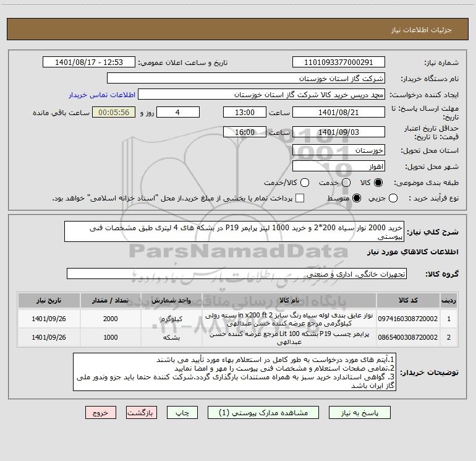Click the delivery province field خوزستان
Image resolution: width=476 pixels, height=461 pixels.
point(339,150)
